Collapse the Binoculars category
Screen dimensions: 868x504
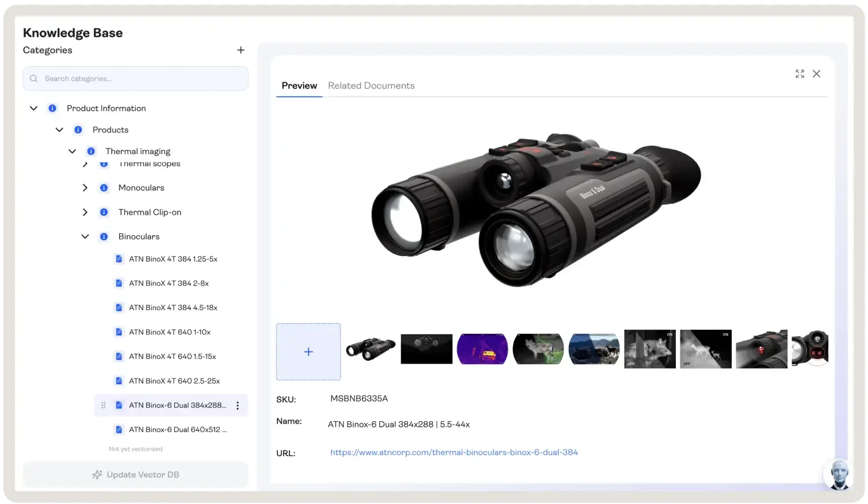85,236
